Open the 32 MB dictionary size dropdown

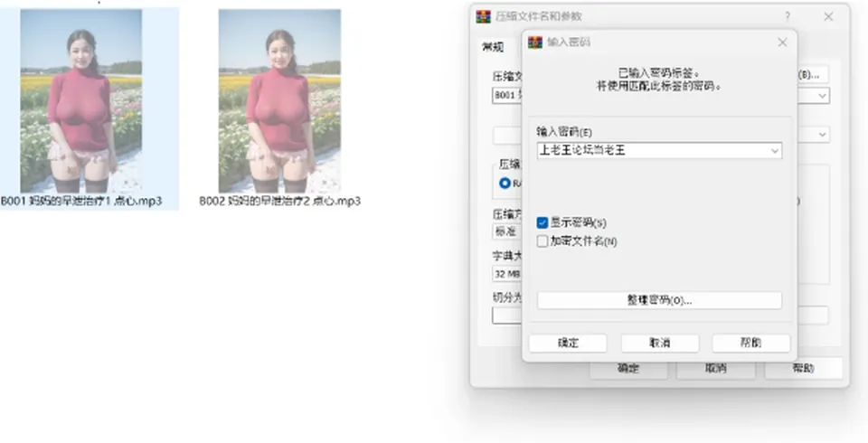click(507, 274)
